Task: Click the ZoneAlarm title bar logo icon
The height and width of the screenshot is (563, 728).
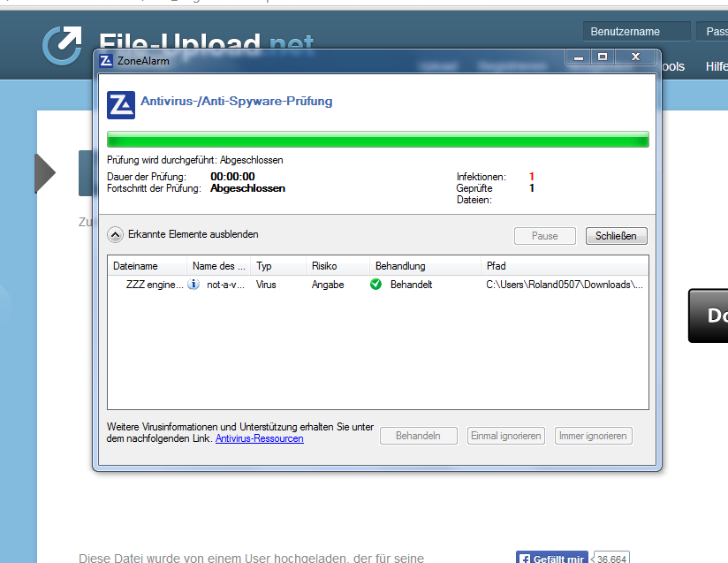Action: 106,61
